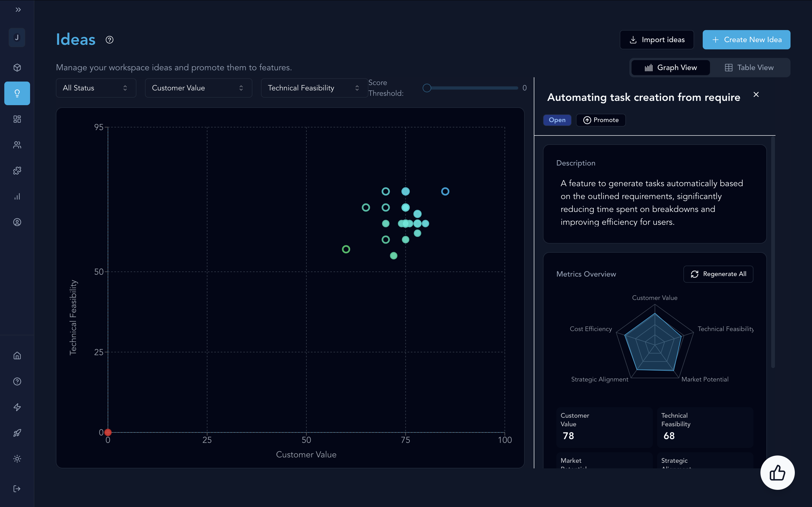Click the rocket icon in sidebar
The width and height of the screenshot is (812, 507).
coord(17,433)
